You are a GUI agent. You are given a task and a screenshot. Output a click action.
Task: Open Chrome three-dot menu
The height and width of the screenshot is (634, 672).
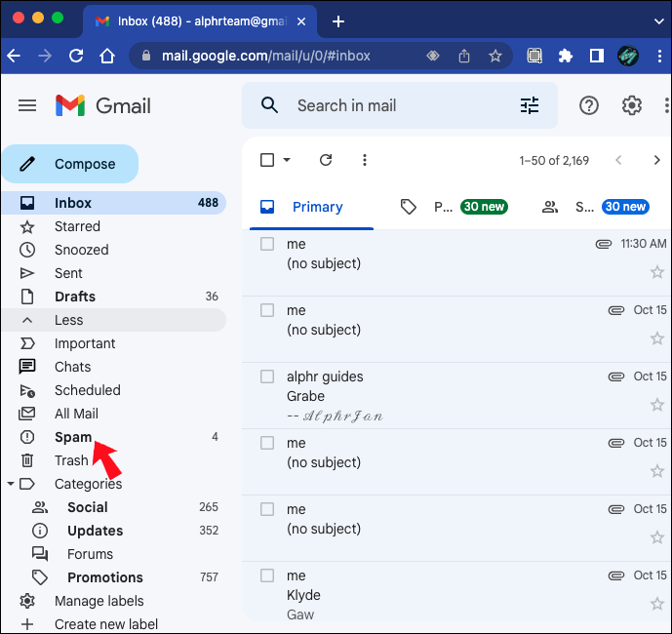[x=659, y=56]
